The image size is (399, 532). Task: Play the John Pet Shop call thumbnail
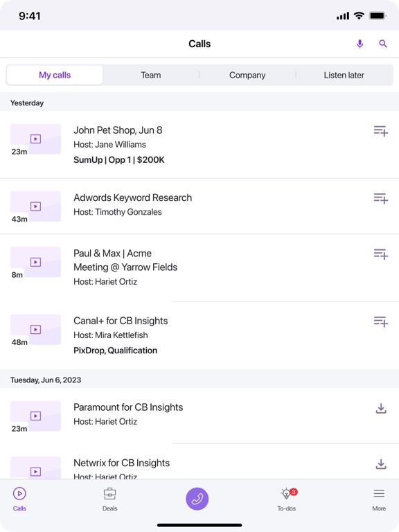click(x=35, y=139)
